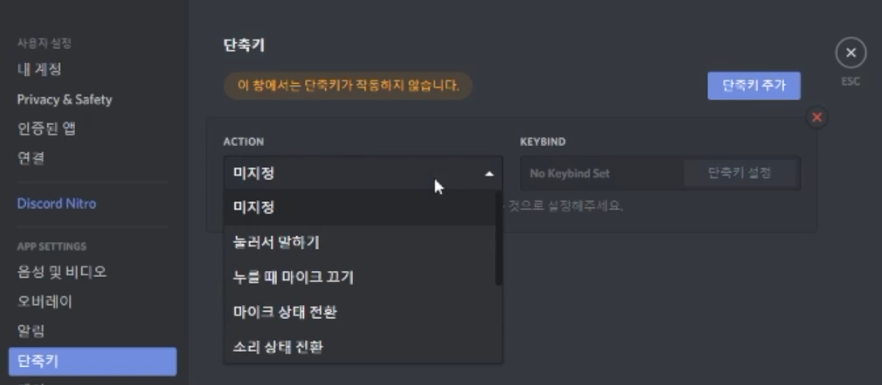
Task: Delete the keybind using red X icon
Action: click(817, 117)
